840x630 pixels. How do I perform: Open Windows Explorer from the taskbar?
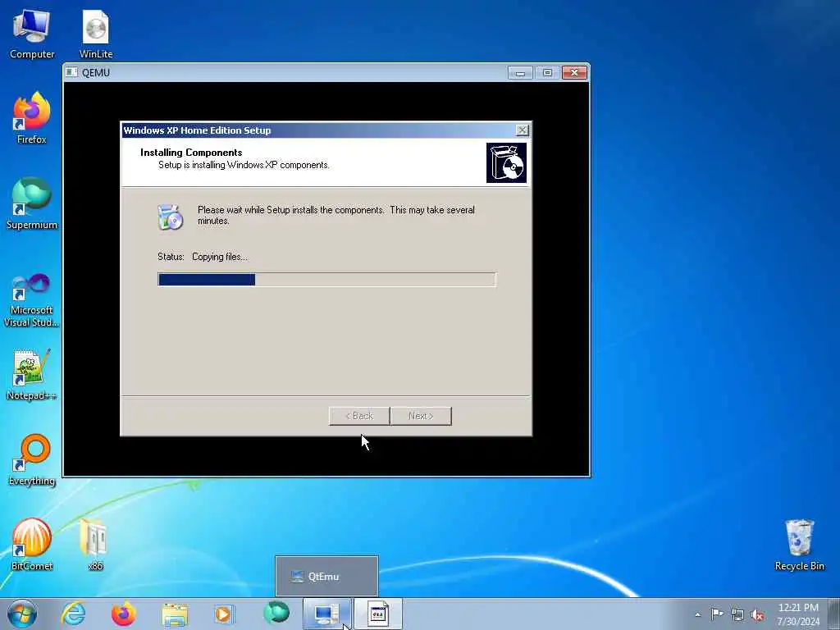[175, 614]
